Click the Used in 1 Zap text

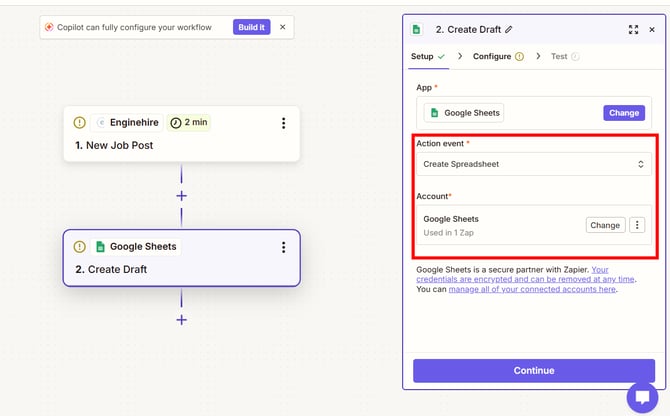tap(449, 233)
